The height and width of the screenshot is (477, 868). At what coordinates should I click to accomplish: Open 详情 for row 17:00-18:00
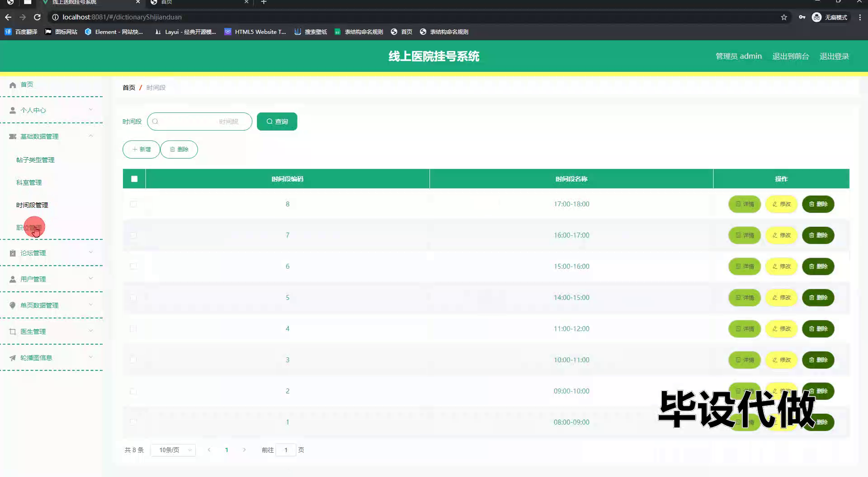(x=745, y=204)
